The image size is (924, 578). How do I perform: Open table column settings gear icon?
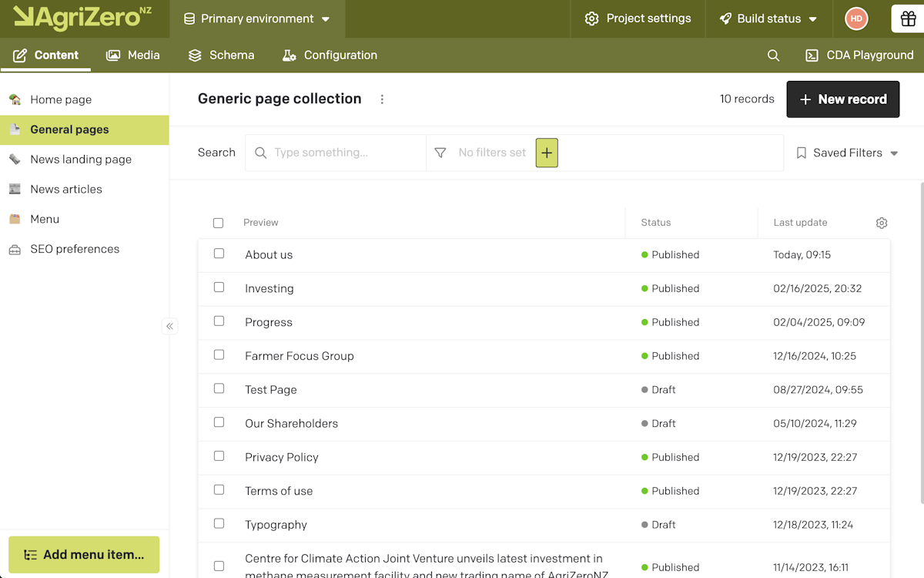[x=882, y=223]
